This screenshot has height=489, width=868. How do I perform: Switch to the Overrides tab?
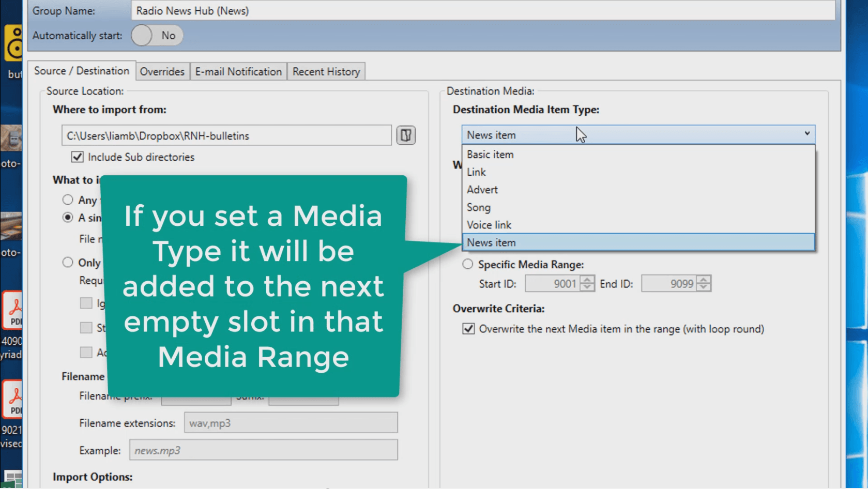162,72
